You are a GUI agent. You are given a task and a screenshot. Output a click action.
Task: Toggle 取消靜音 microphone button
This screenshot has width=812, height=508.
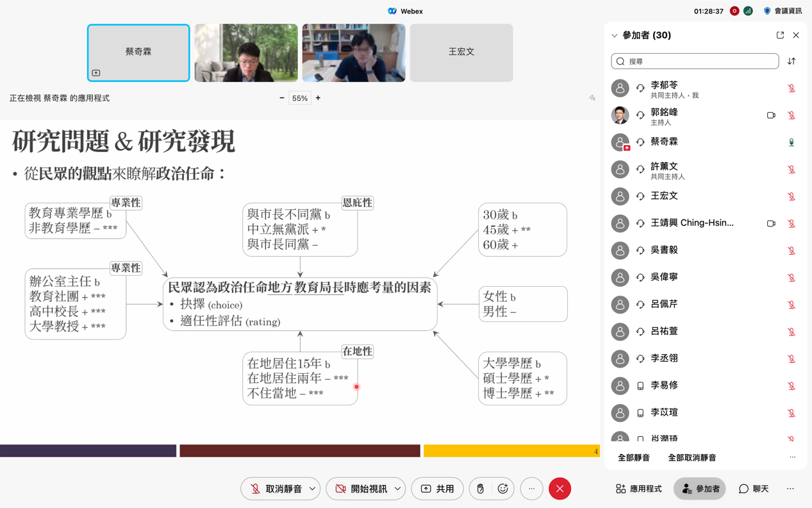(x=275, y=489)
